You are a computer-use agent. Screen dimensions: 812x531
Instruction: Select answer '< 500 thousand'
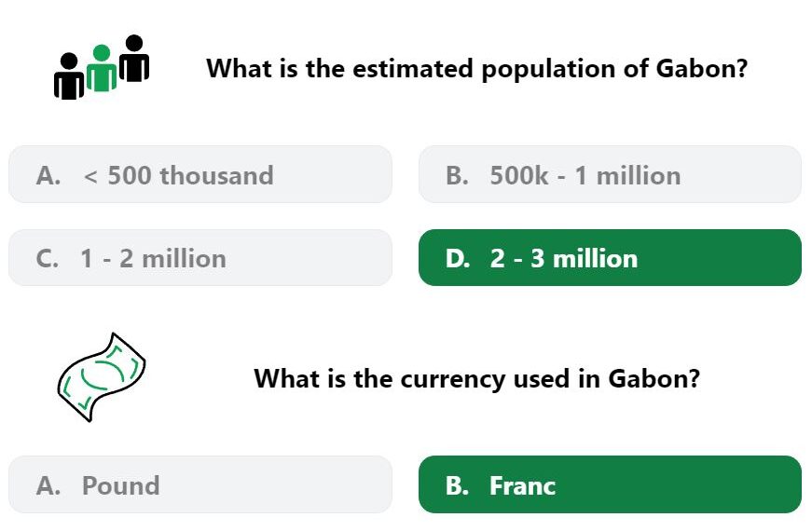coord(200,174)
